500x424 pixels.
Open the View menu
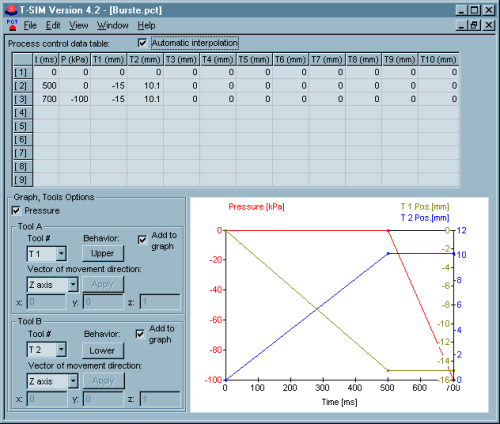point(79,25)
